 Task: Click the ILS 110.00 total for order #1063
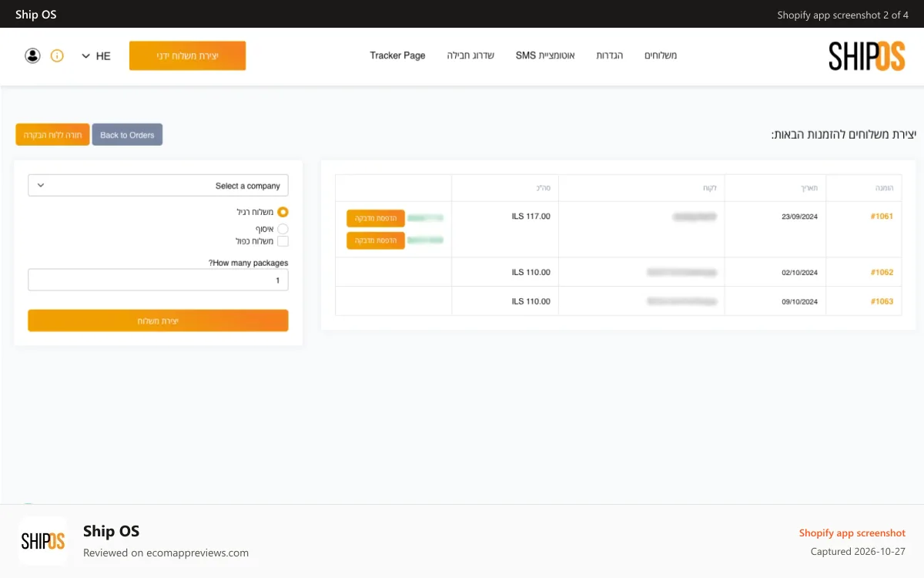[531, 301]
